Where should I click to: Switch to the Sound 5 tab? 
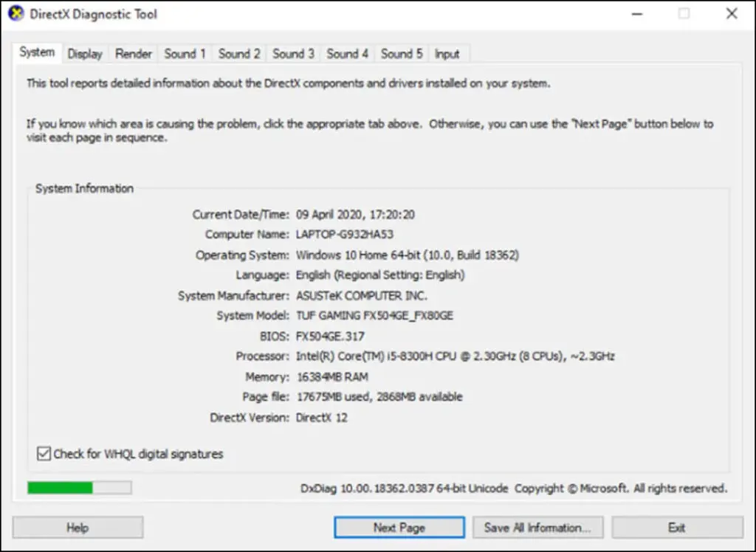tap(401, 53)
